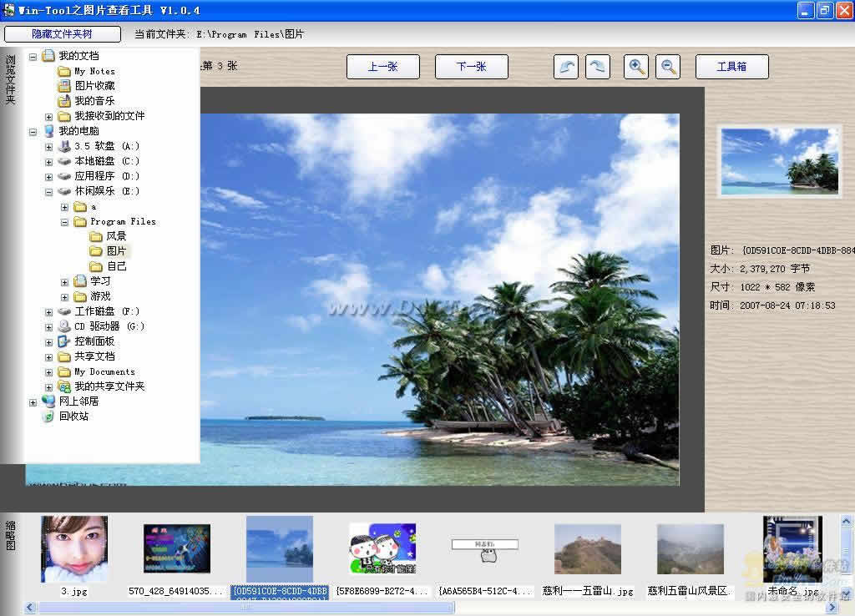Click the 休闲娱乐 (E:) drive icon
Screen dimensions: 855x616
pos(64,191)
